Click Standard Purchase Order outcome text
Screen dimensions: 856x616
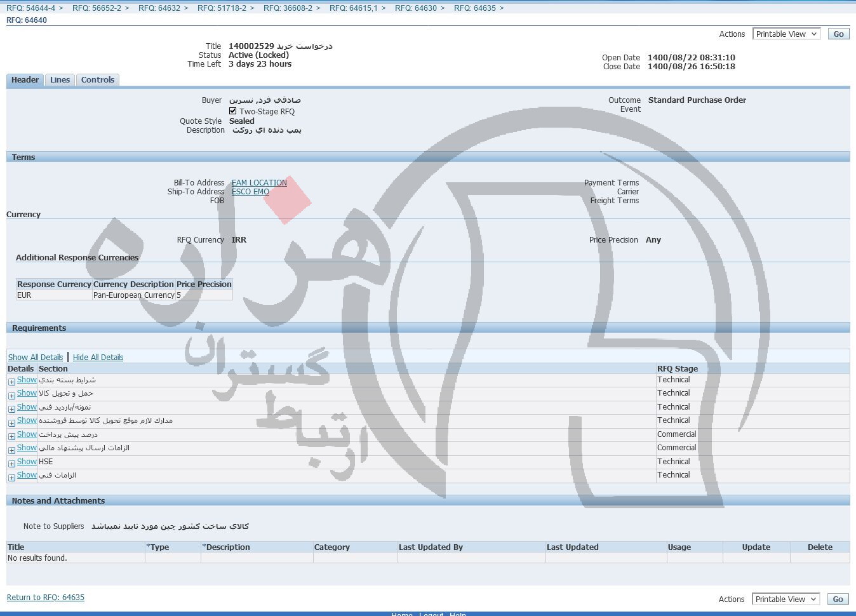[x=697, y=100]
